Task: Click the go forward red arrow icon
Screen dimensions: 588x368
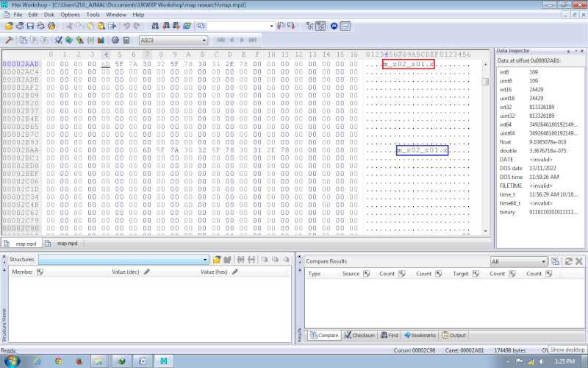Action: click(291, 26)
